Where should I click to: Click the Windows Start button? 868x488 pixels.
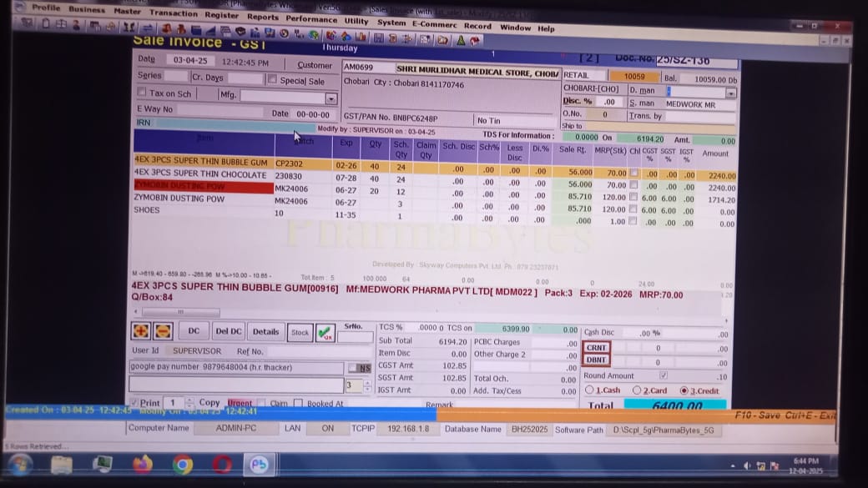click(20, 464)
